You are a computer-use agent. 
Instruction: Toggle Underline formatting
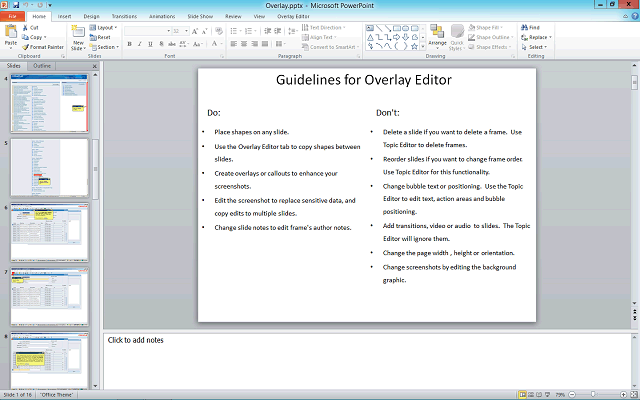(x=152, y=45)
